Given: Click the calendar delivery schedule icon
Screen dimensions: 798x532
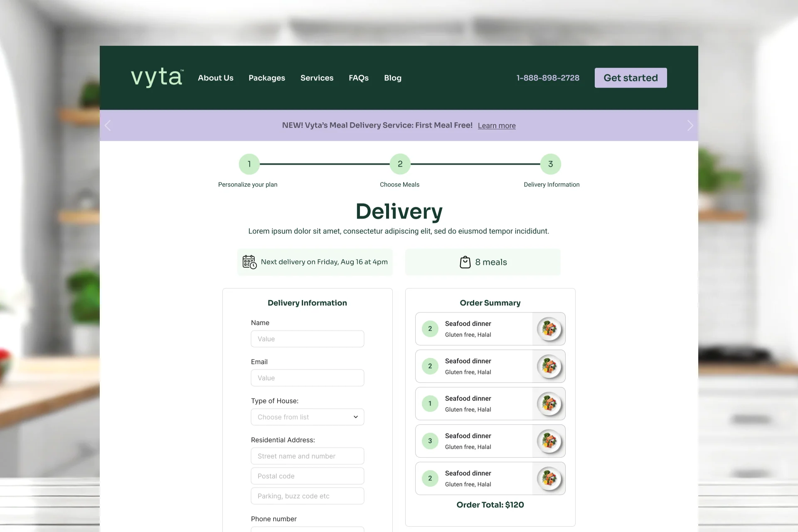Looking at the screenshot, I should pyautogui.click(x=249, y=262).
